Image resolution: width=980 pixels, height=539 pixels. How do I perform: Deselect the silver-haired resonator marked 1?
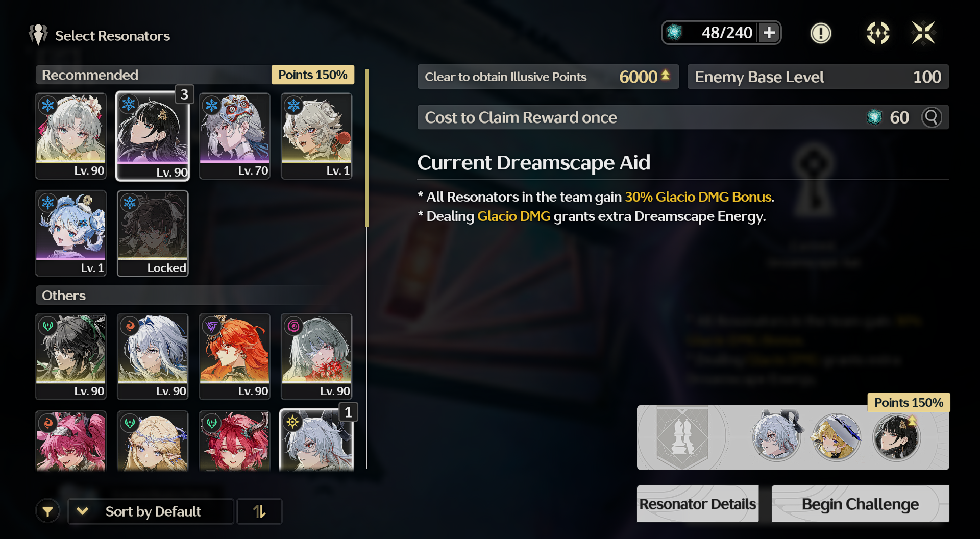[x=316, y=440]
